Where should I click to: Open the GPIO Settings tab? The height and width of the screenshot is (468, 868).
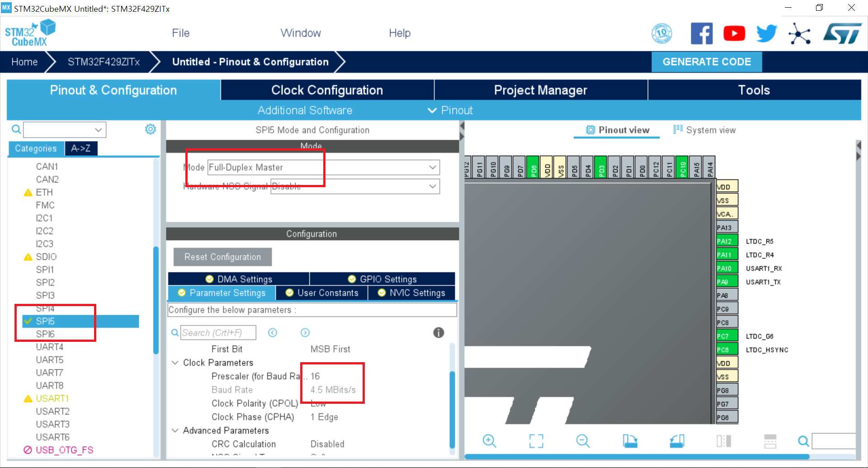tap(382, 279)
